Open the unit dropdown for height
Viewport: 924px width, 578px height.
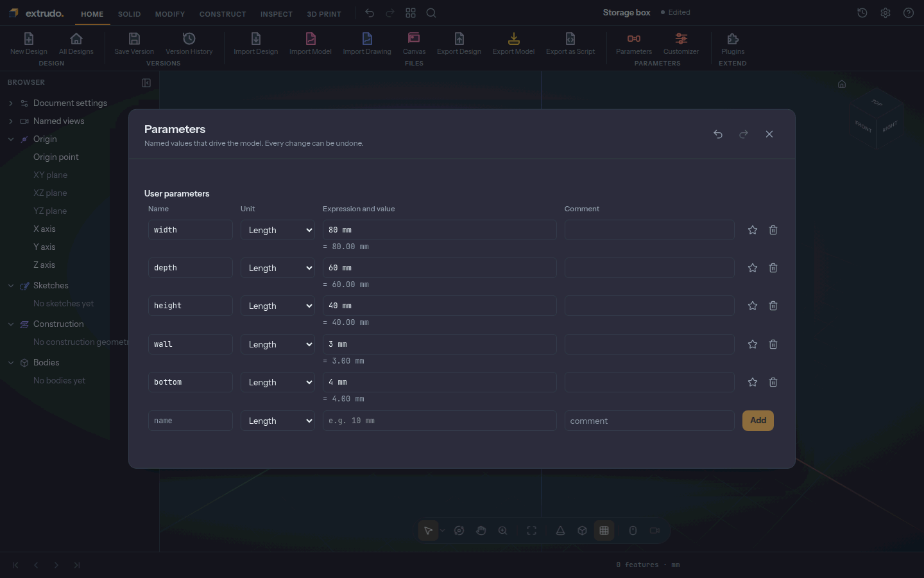278,306
